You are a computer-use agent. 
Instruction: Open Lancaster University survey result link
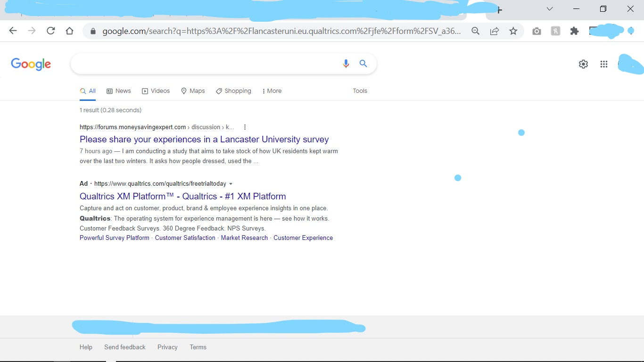pos(204,140)
